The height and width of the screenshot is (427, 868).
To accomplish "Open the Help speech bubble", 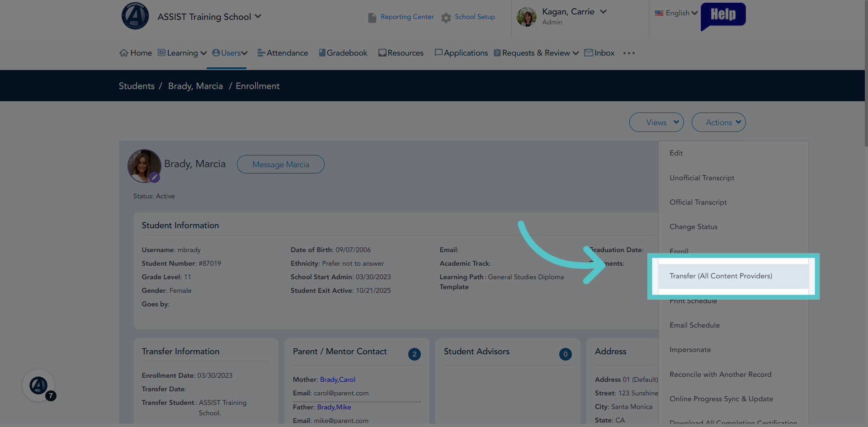I will tap(723, 16).
